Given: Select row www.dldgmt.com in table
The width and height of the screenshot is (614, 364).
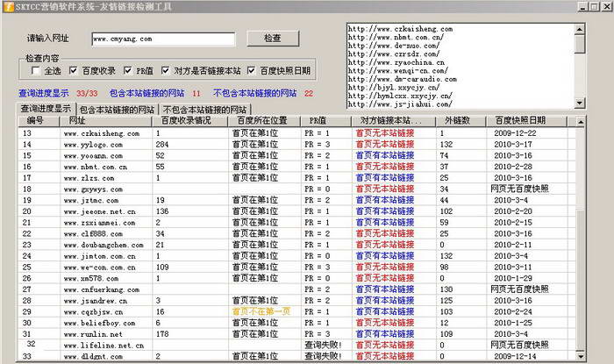Looking at the screenshot, I should coord(296,357).
